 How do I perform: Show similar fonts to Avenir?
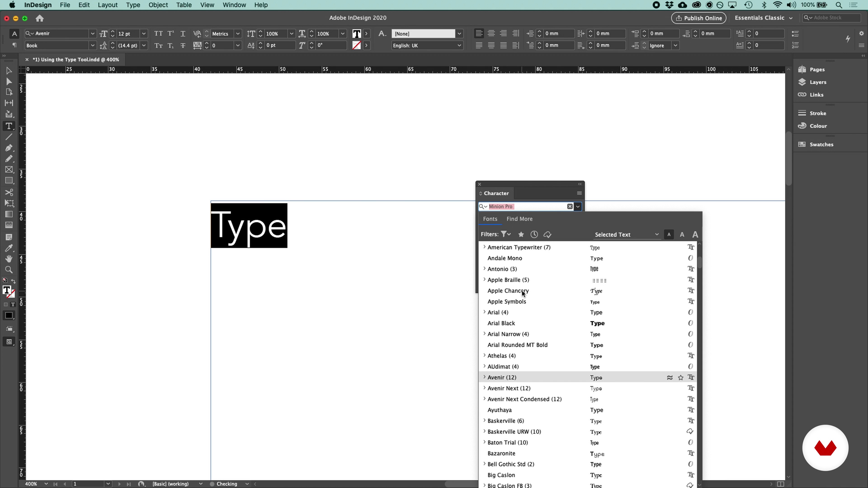(670, 378)
